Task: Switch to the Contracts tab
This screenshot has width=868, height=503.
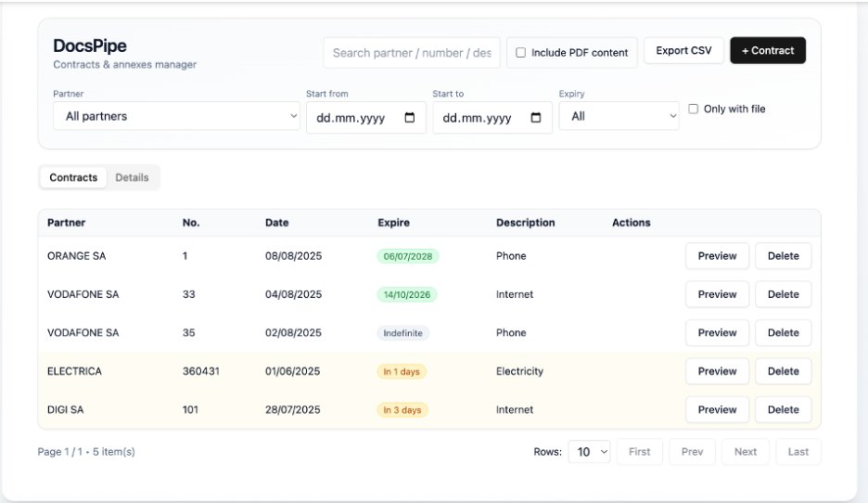Action: pos(73,177)
